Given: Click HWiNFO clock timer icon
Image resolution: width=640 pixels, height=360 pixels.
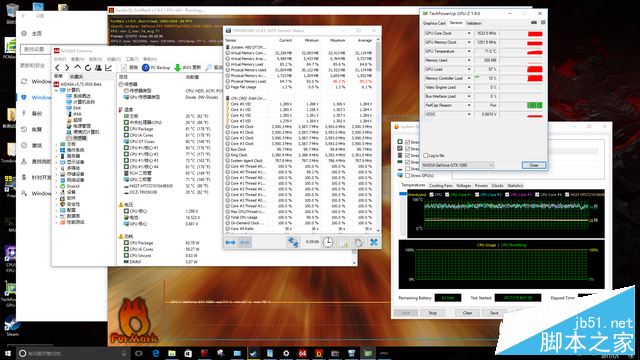Looking at the screenshot, I should 327,242.
